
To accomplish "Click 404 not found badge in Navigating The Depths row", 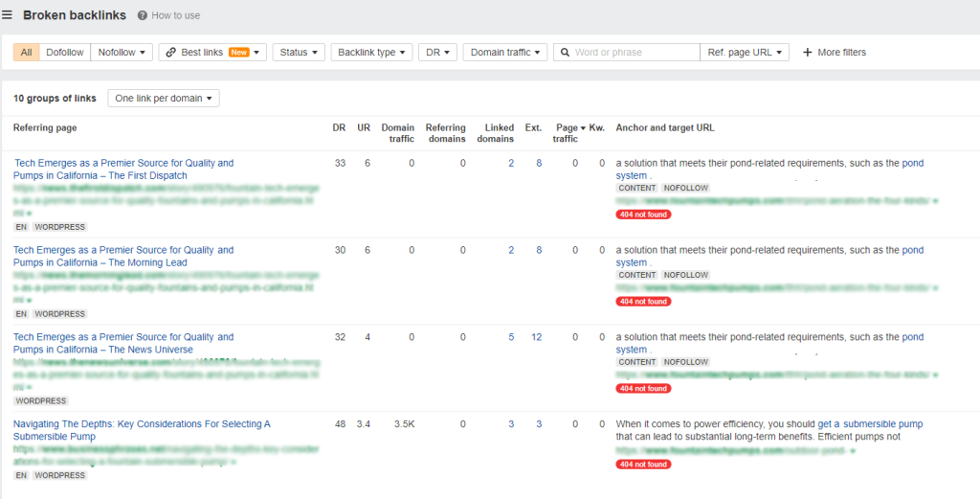I will (643, 465).
